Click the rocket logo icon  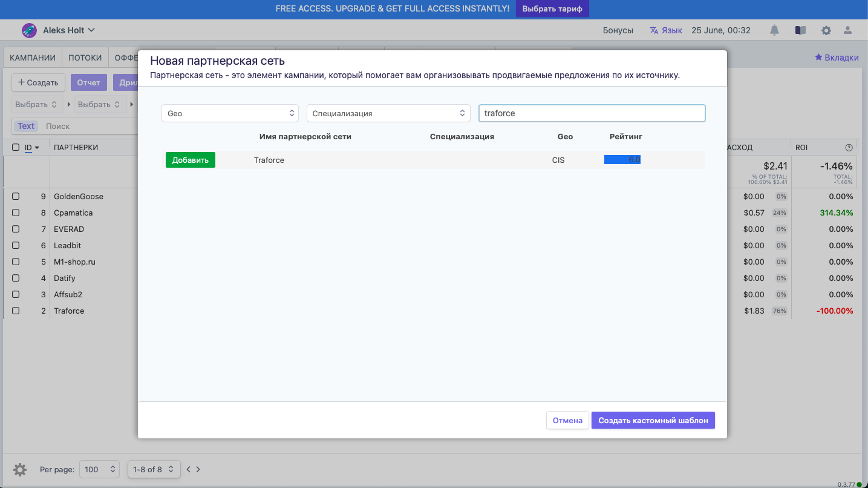[x=28, y=30]
